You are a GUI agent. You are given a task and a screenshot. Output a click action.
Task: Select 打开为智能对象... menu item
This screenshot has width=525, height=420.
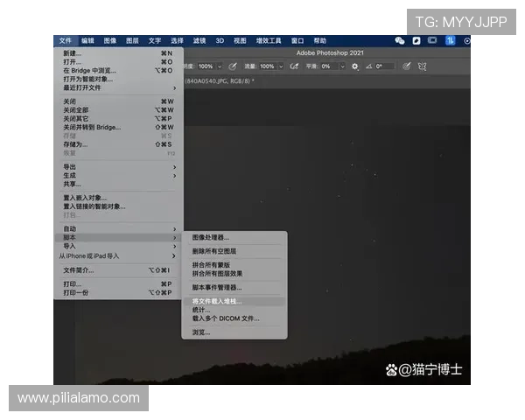coord(118,80)
